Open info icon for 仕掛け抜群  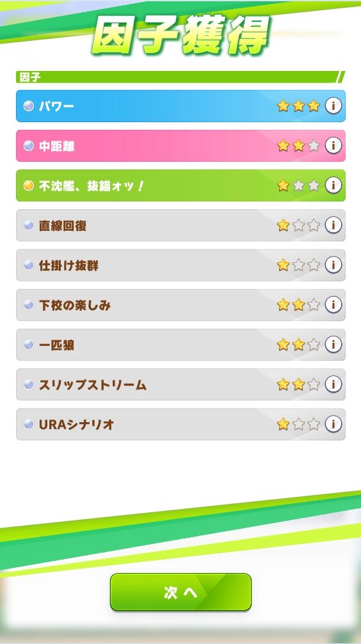333,265
